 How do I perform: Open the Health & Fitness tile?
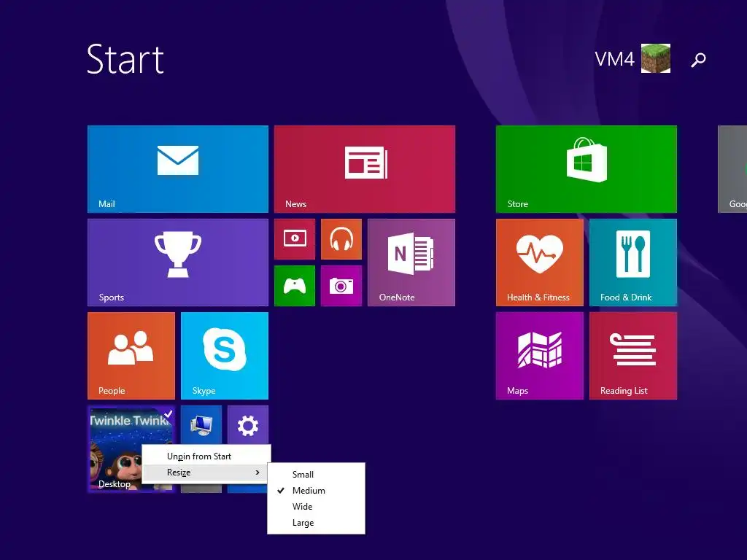click(x=539, y=262)
